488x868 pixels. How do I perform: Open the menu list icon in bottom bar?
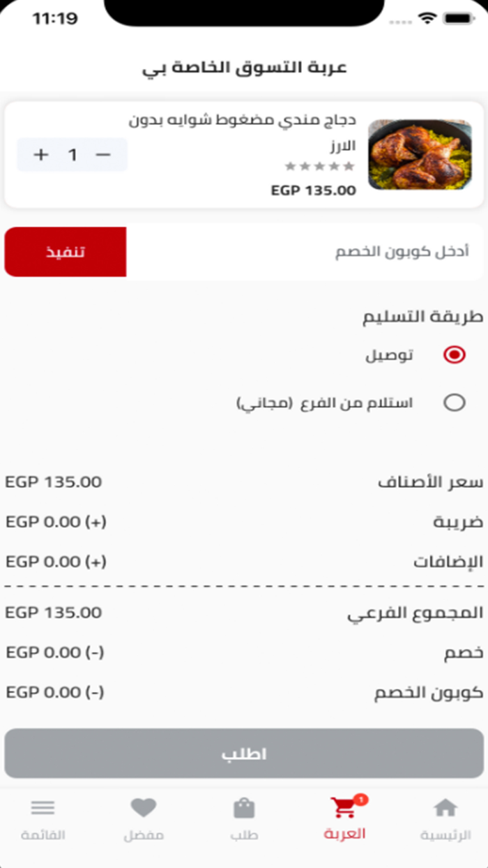(x=43, y=808)
